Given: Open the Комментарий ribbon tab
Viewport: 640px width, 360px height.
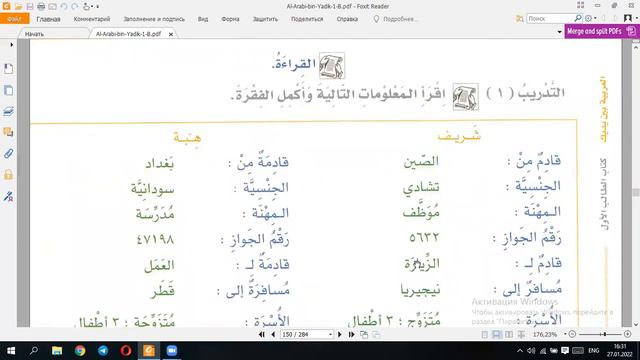Looking at the screenshot, I should point(92,19).
